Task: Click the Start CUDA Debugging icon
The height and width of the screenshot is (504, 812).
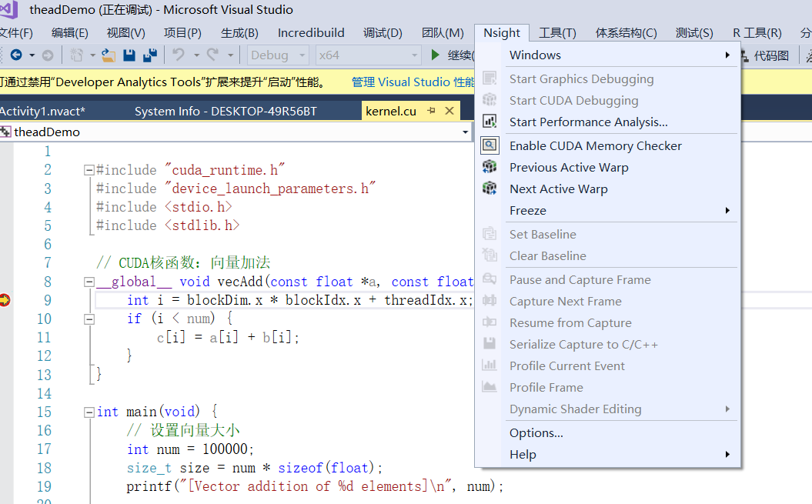Action: click(490, 100)
